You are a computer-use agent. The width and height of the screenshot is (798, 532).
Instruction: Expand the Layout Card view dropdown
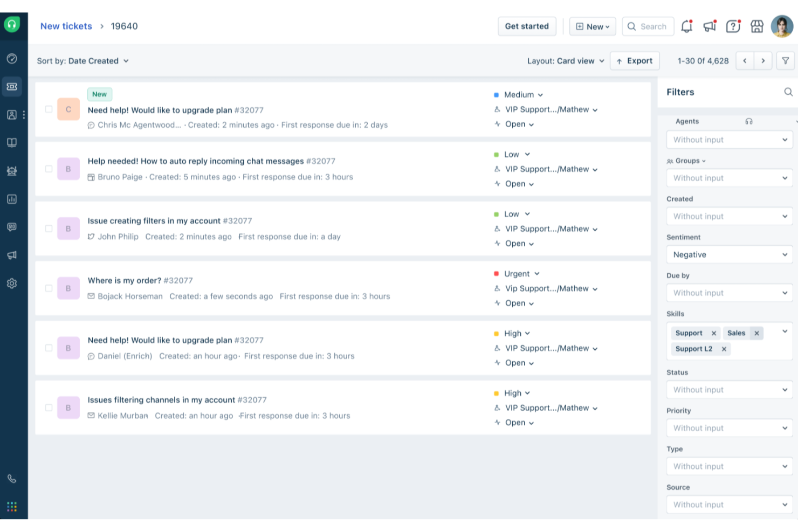coord(566,60)
